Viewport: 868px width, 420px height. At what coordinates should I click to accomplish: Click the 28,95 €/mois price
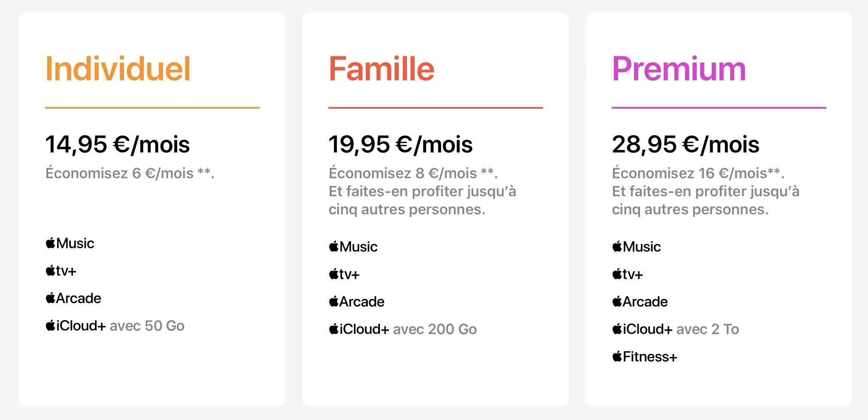pos(686,144)
